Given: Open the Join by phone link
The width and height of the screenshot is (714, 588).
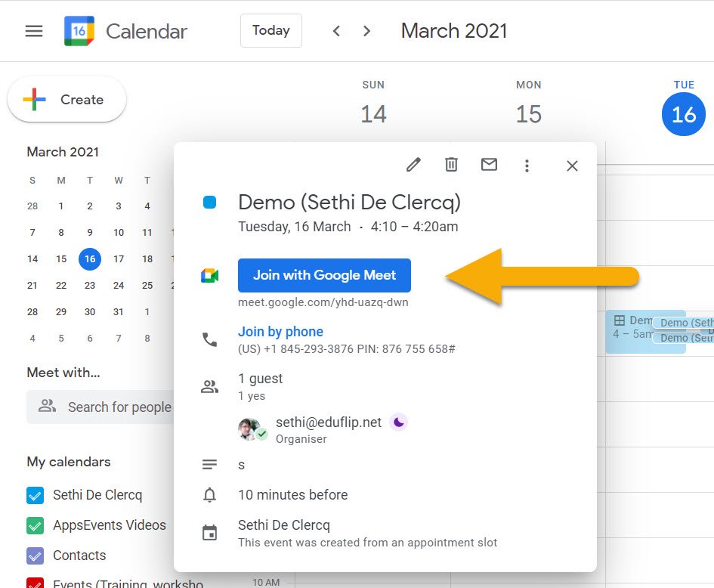Looking at the screenshot, I should [x=280, y=332].
